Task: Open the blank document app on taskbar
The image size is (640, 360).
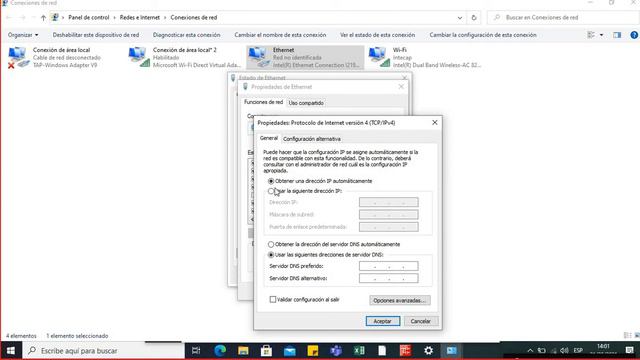Action: click(382, 351)
